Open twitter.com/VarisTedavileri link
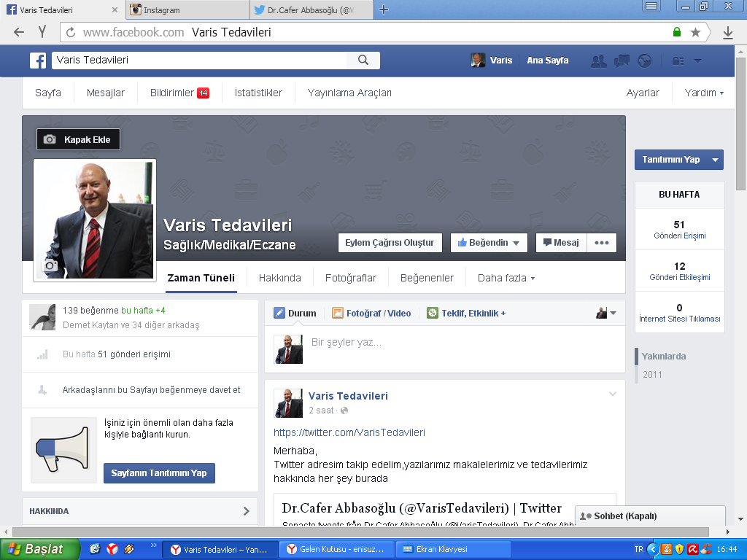This screenshot has height=560, width=747. click(349, 432)
